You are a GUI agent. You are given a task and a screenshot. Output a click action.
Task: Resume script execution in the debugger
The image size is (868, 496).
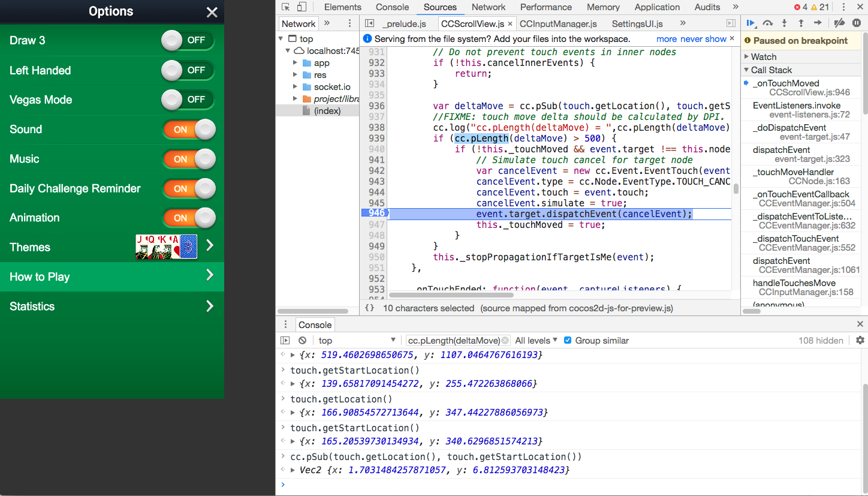751,23
